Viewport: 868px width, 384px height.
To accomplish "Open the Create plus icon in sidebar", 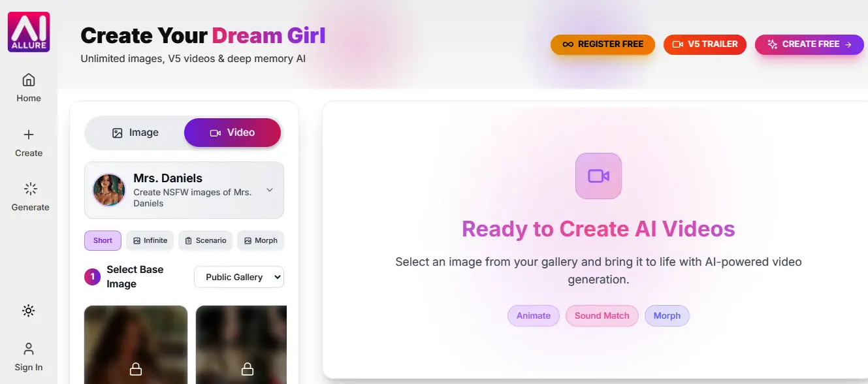I will 29,135.
